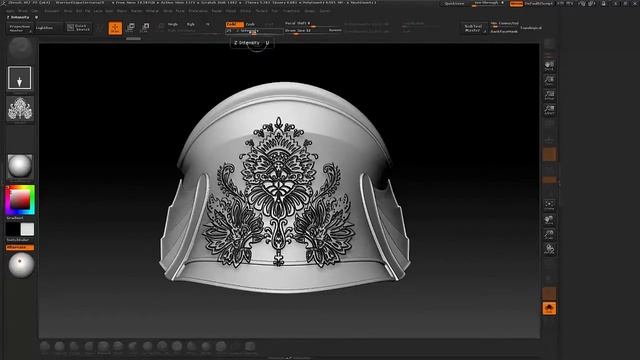The width and height of the screenshot is (640, 360).
Task: Click upper orange button on right shelf
Action: (x=549, y=155)
